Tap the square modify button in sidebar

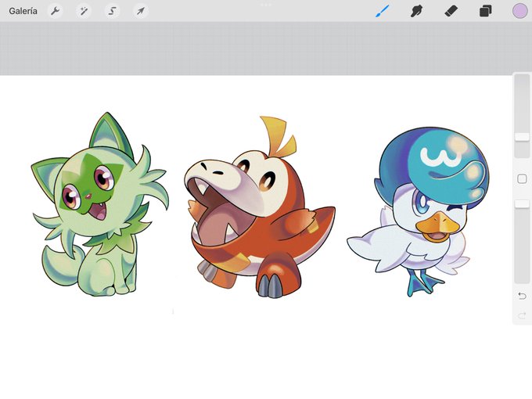click(522, 179)
